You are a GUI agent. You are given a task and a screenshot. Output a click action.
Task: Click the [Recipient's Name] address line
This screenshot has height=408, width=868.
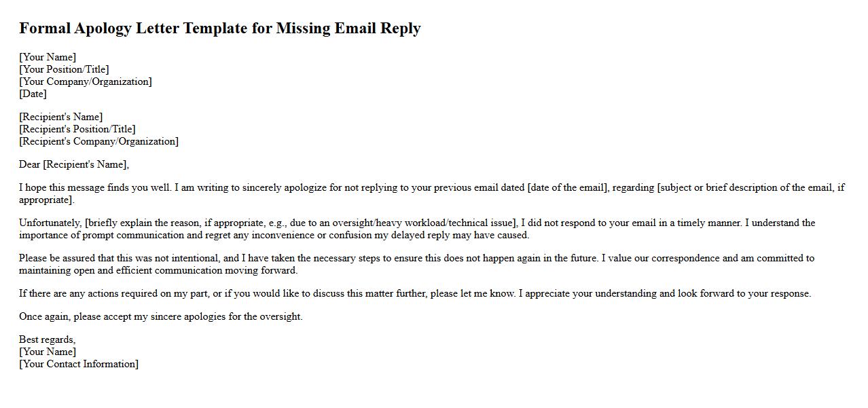click(x=61, y=117)
